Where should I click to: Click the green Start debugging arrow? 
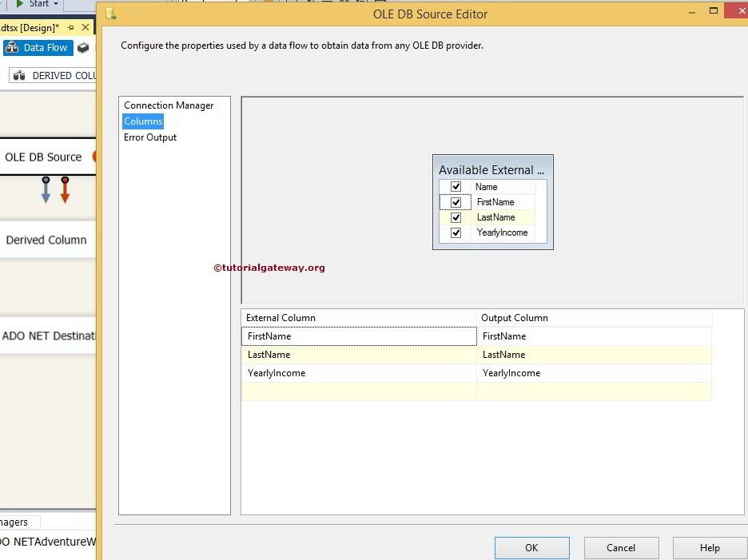click(x=18, y=3)
